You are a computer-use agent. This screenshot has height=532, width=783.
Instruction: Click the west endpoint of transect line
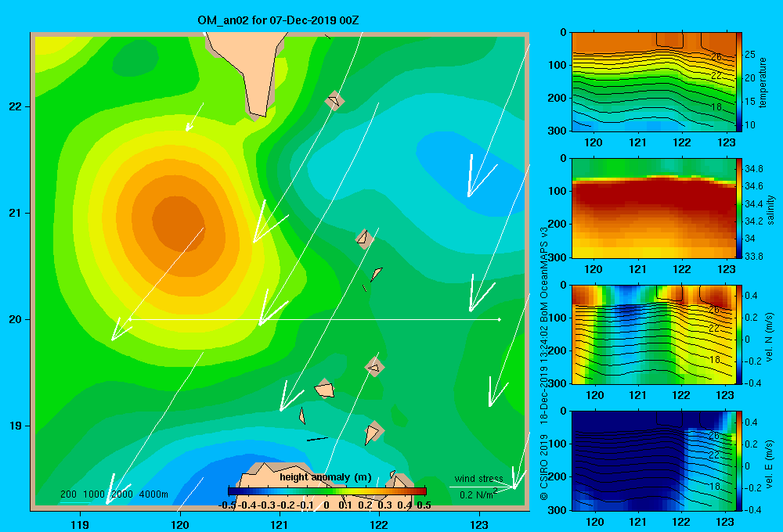(x=130, y=319)
